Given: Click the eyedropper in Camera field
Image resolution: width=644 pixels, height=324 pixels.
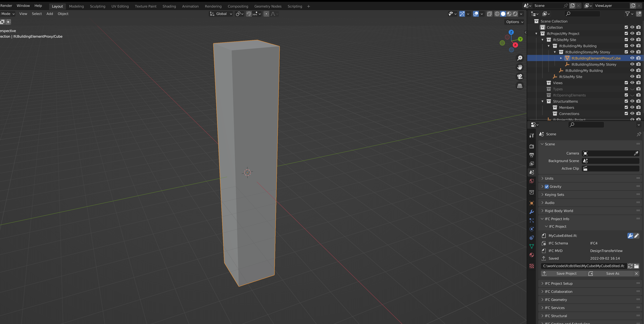Looking at the screenshot, I should coord(636,153).
